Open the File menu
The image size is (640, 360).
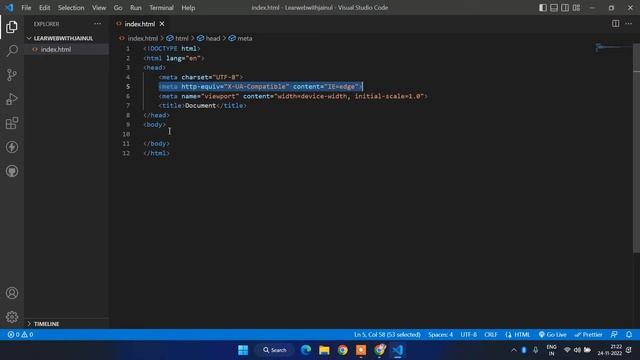26,8
